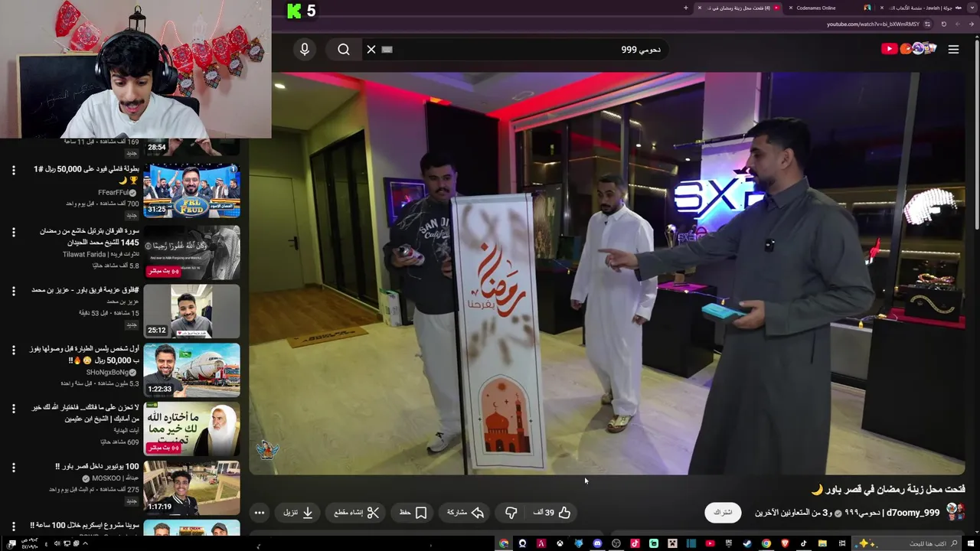Open options menu for بطولة فاملي فيود video
This screenshot has height=551, width=980.
pos(13,170)
